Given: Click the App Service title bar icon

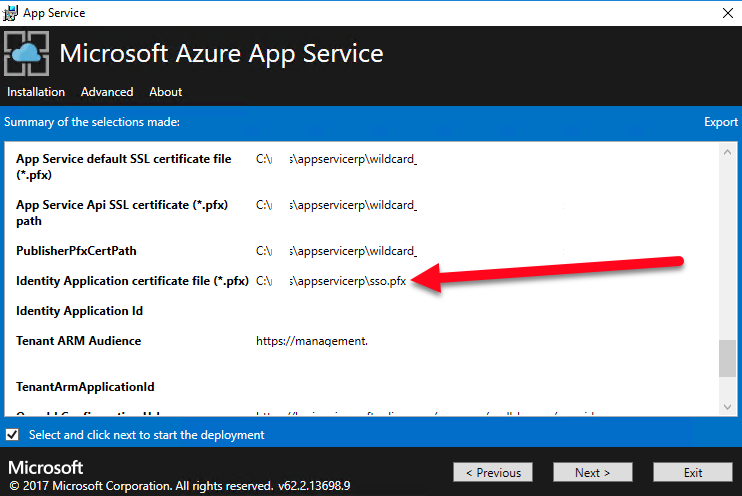Looking at the screenshot, I should tap(9, 13).
